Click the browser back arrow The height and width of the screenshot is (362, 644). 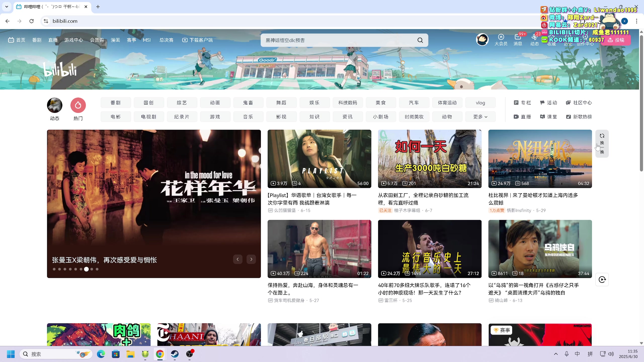pyautogui.click(x=7, y=21)
